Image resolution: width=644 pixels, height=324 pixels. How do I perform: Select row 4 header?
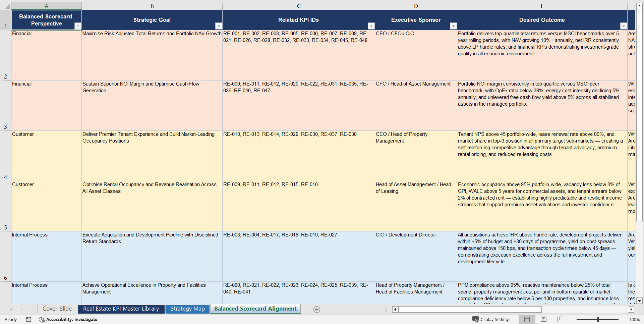[x=5, y=156]
